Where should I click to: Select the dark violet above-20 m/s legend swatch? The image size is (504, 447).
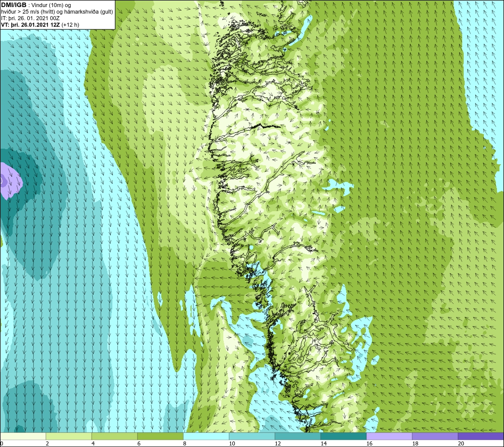[x=481, y=436]
